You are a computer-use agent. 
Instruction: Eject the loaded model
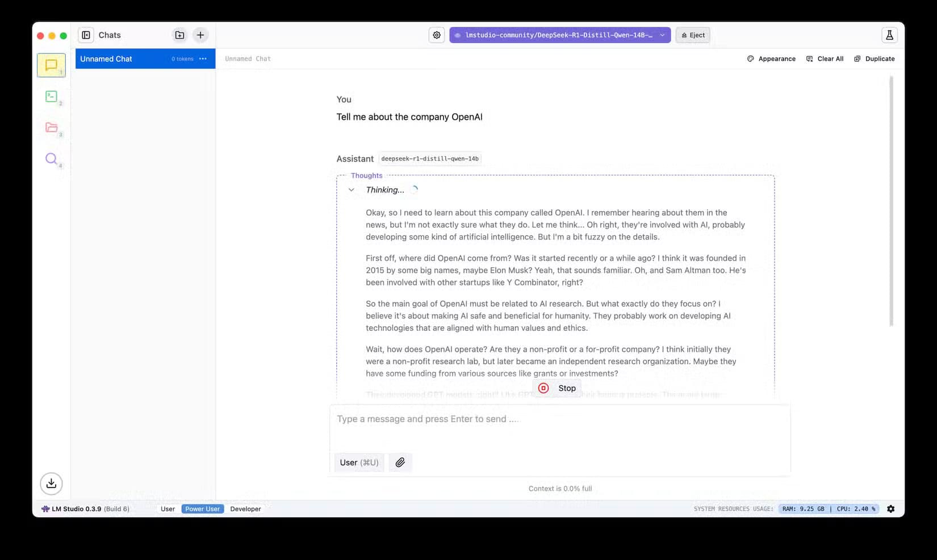(693, 35)
